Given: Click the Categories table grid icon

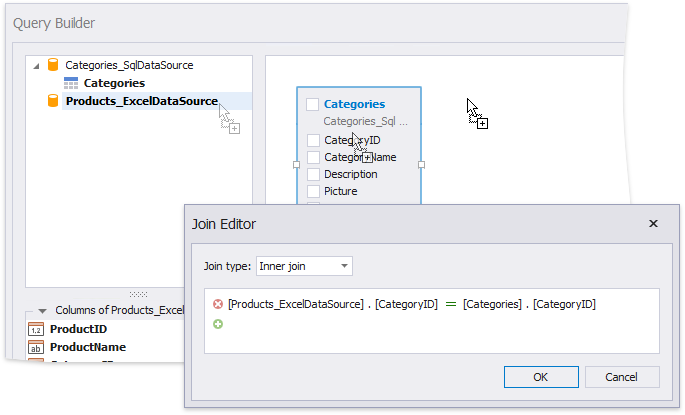Looking at the screenshot, I should click(71, 83).
